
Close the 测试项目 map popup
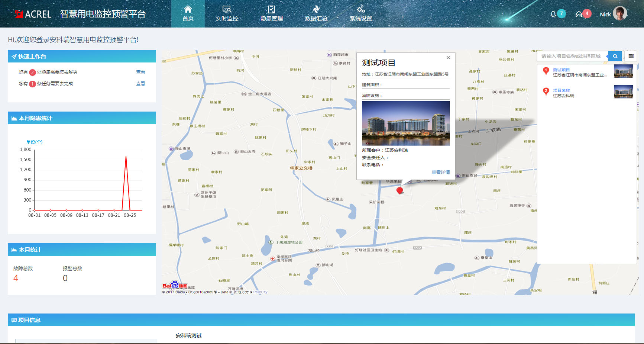[448, 58]
